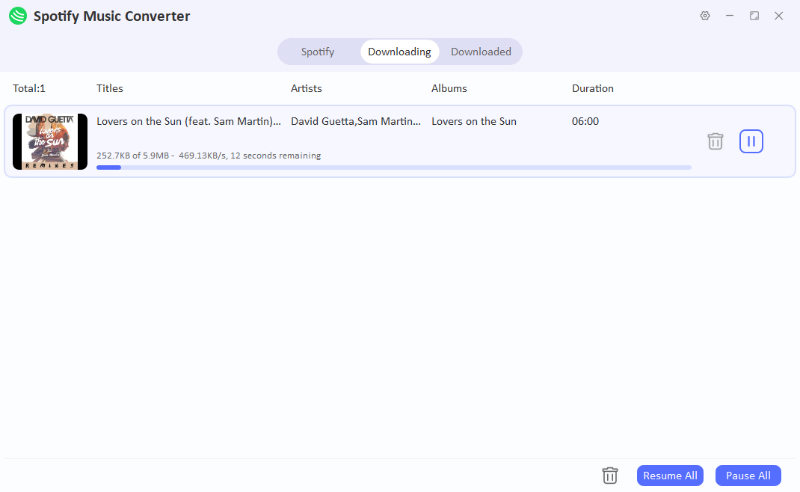
Task: Click the bottom trash icon to delete all
Action: tap(610, 476)
